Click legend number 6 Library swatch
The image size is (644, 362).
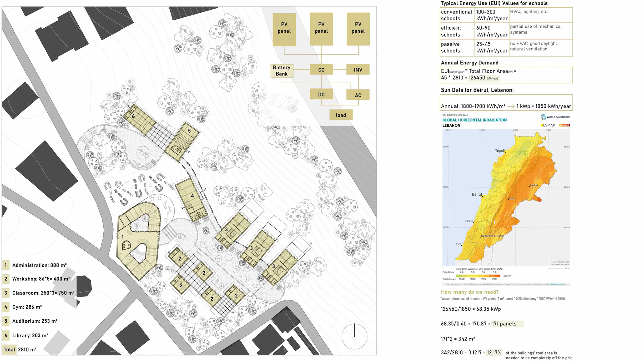(6, 335)
